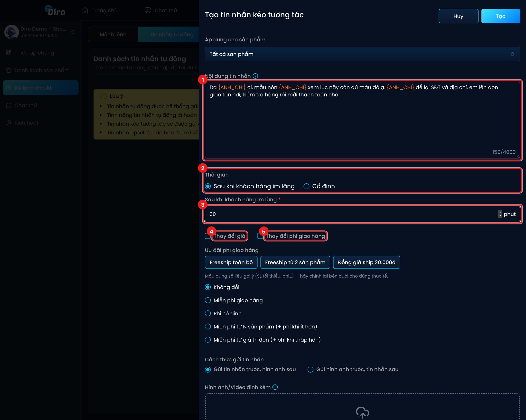Viewport: 526px width, 420px height.
Task: Choose Miễn phí giao hàng radio option
Action: (208, 300)
